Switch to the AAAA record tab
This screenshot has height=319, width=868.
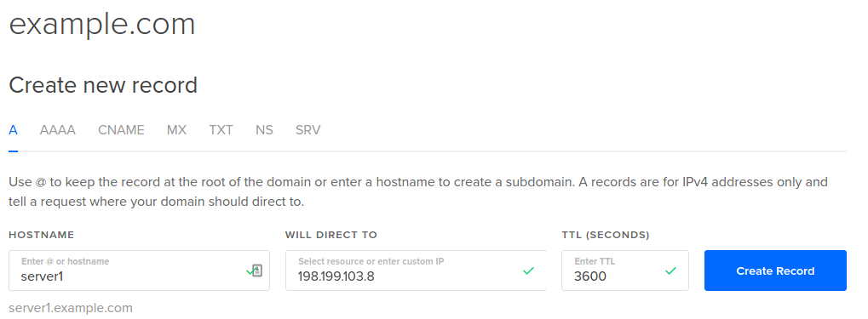point(58,130)
